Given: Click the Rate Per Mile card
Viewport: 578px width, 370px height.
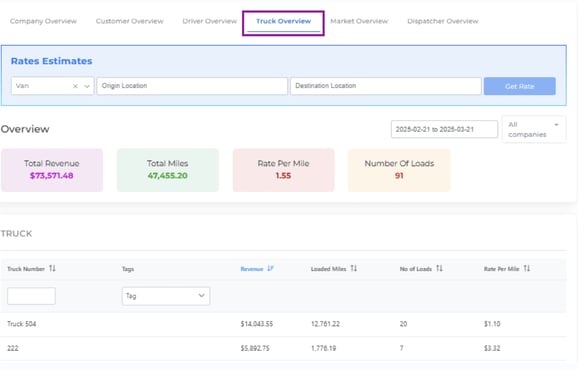Looking at the screenshot, I should [x=283, y=170].
